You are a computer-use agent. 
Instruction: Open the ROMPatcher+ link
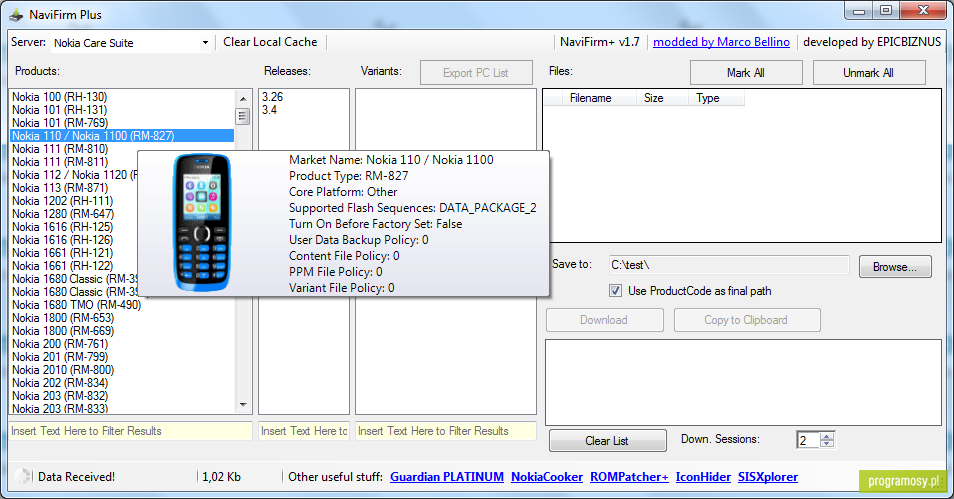click(629, 477)
